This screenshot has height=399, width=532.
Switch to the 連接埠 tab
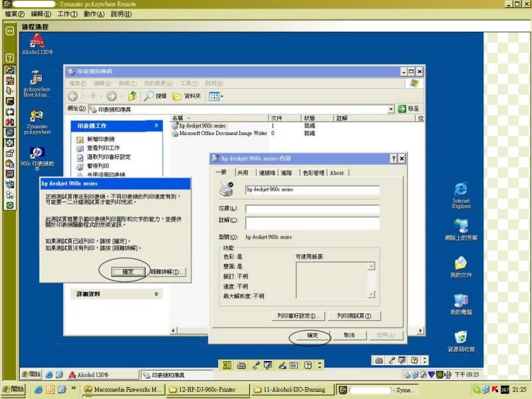point(267,173)
